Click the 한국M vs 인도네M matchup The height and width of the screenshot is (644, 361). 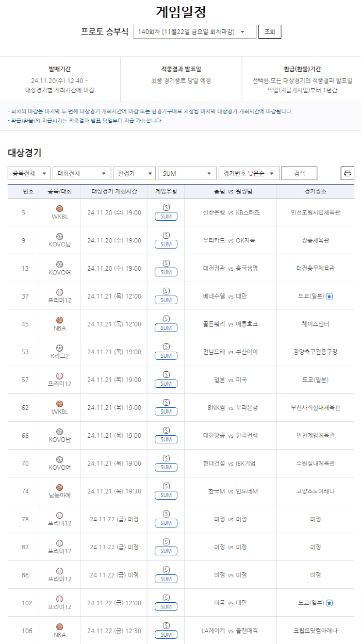pos(233,491)
